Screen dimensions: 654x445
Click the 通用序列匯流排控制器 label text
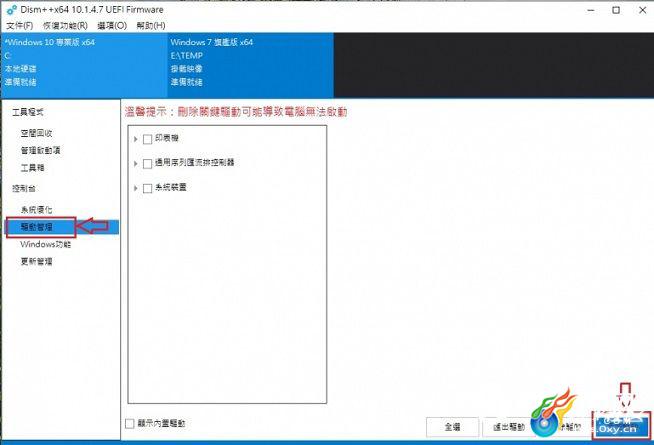pyautogui.click(x=194, y=162)
